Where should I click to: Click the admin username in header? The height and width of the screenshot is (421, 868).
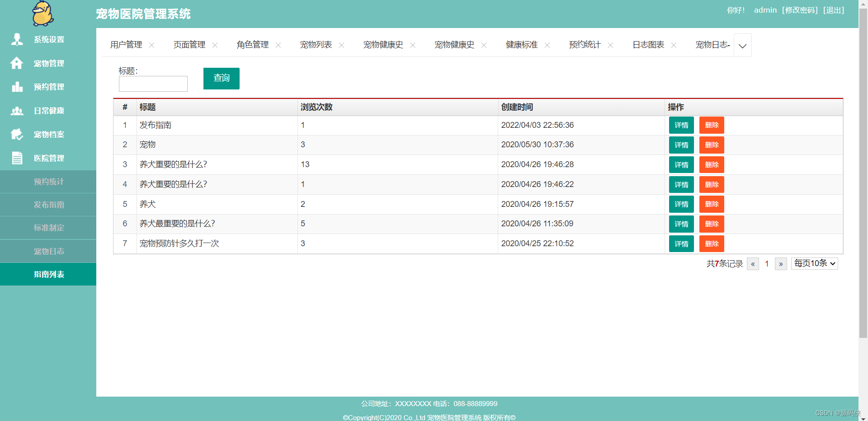765,10
